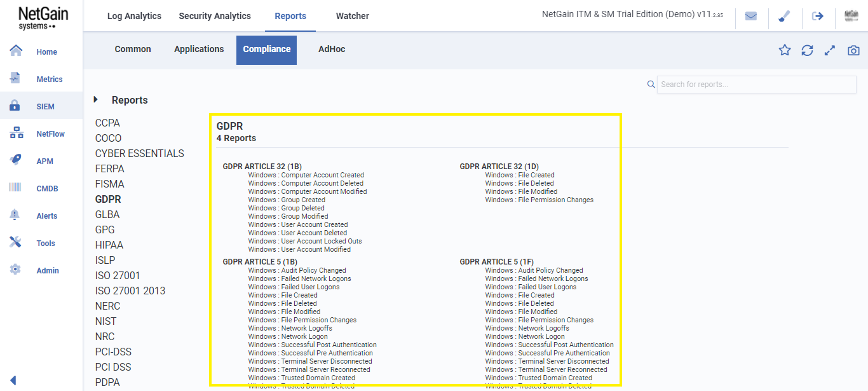Image resolution: width=868 pixels, height=391 pixels.
Task: Select the Compliance sub-tab
Action: [x=267, y=50]
